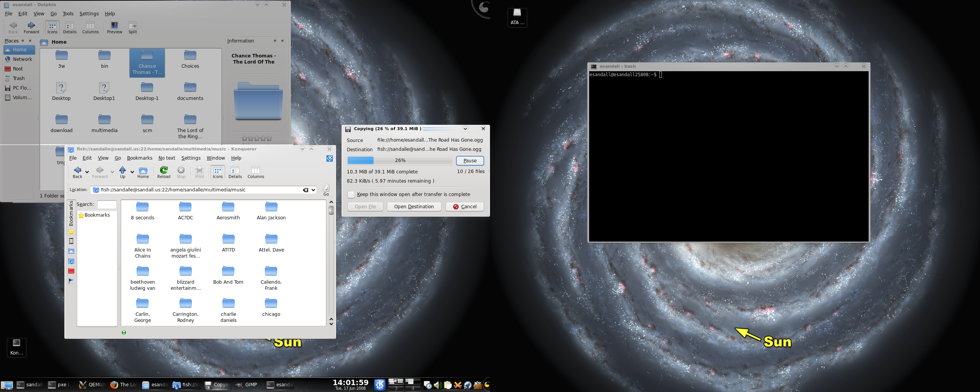980x392 pixels.
Task: Open the Tools menu in Dolphin
Action: (68, 14)
